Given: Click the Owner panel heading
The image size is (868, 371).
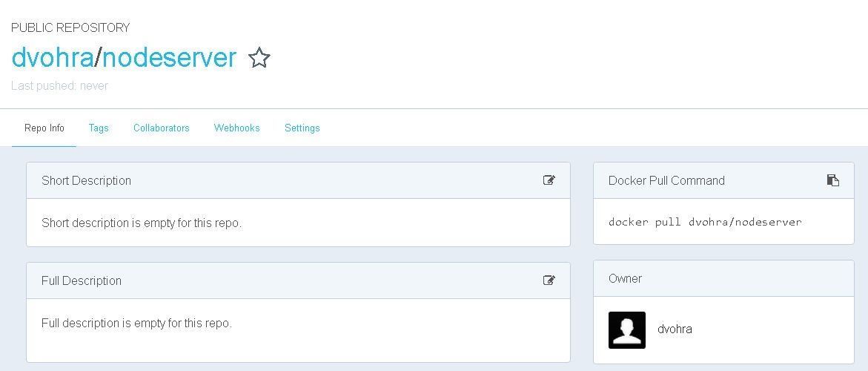Looking at the screenshot, I should click(x=625, y=278).
